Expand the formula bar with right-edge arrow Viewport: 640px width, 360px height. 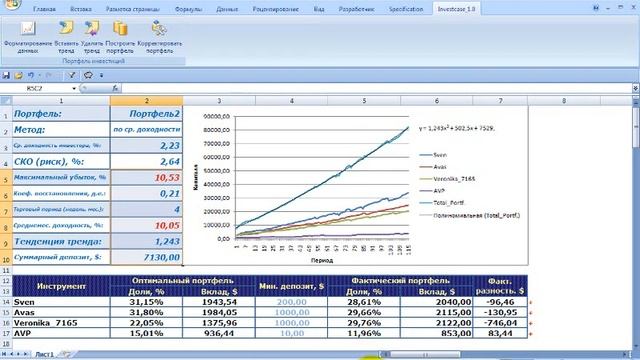pyautogui.click(x=636, y=88)
